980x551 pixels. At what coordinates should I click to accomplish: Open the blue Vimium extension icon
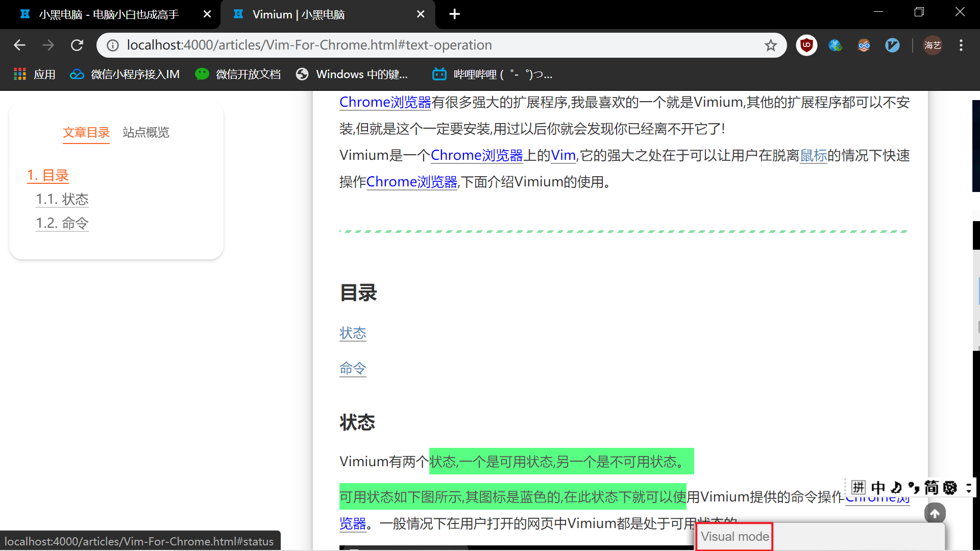click(x=892, y=45)
